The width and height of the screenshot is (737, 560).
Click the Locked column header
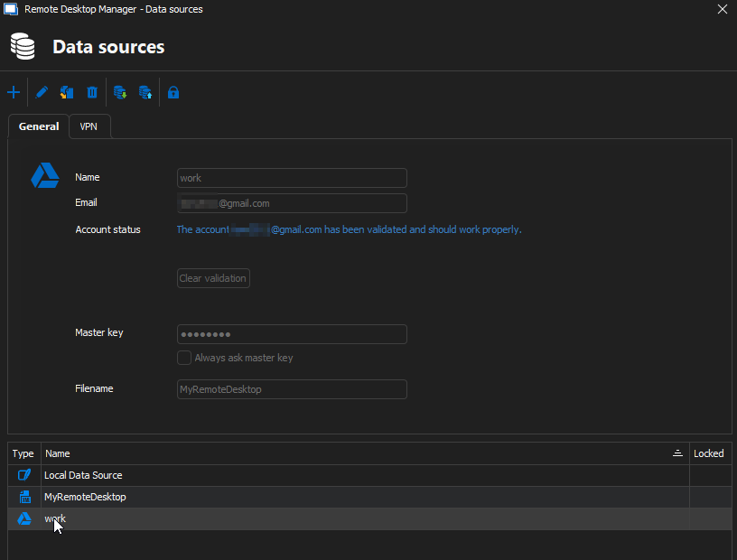tap(709, 453)
